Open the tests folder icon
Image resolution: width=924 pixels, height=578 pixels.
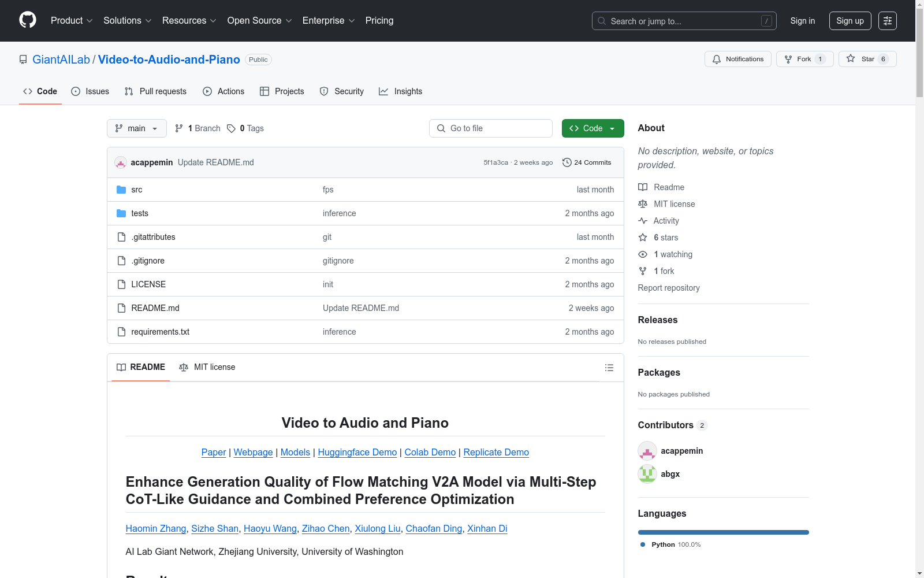point(121,213)
